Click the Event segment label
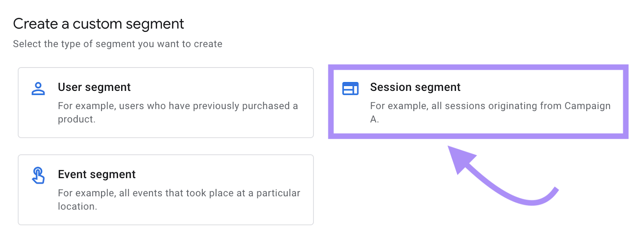This screenshot has width=644, height=236. [x=97, y=174]
